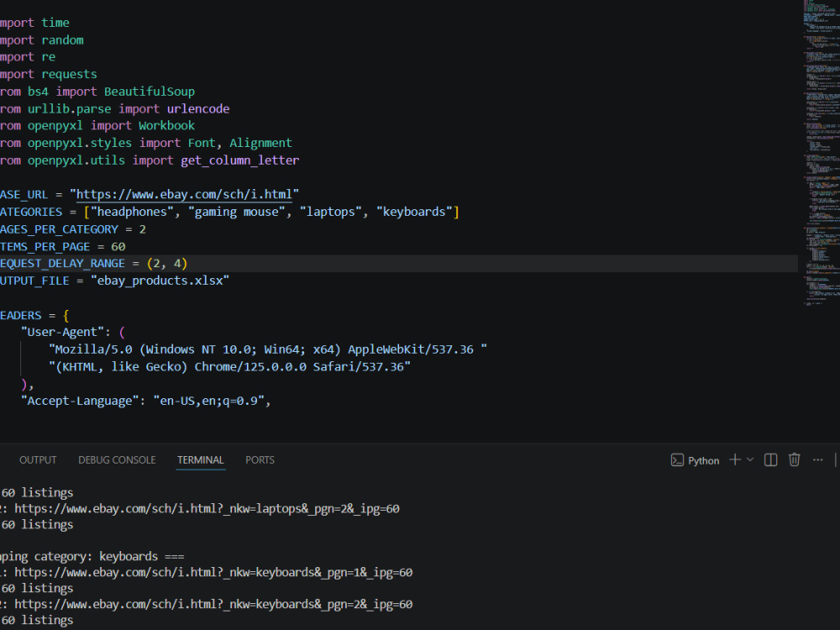Click the "keyboards" string in the CATEGORIES list
This screenshot has height=630, width=840.
414,213
